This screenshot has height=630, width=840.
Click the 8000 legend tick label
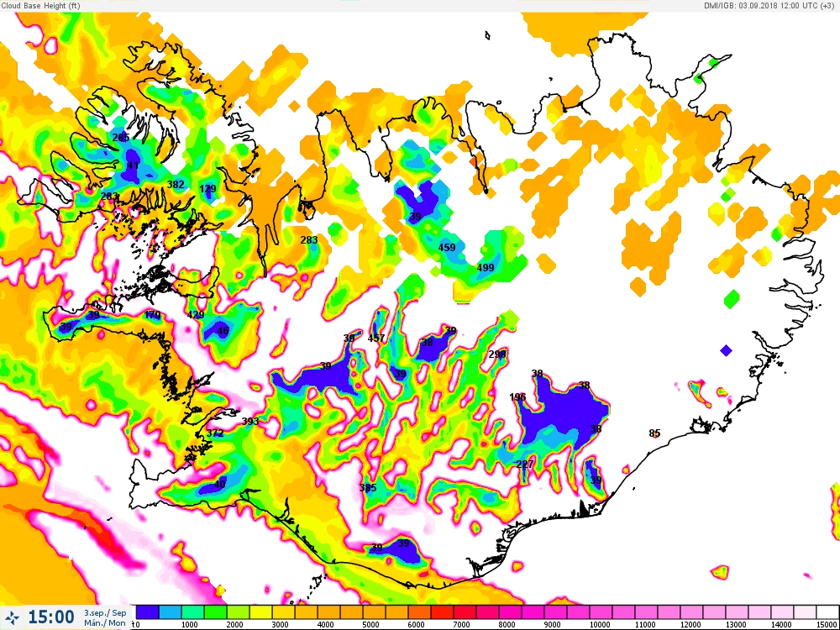pos(507,625)
